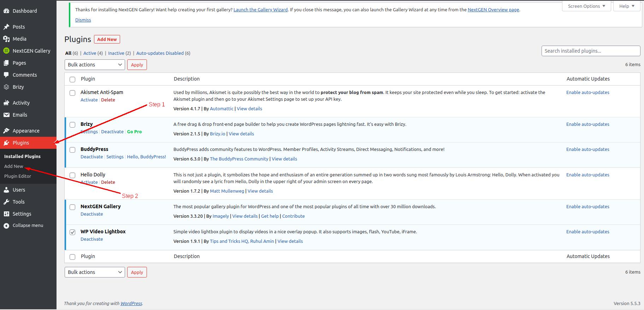Click the Users person icon
Screen dimensions: 644x310
click(6, 190)
